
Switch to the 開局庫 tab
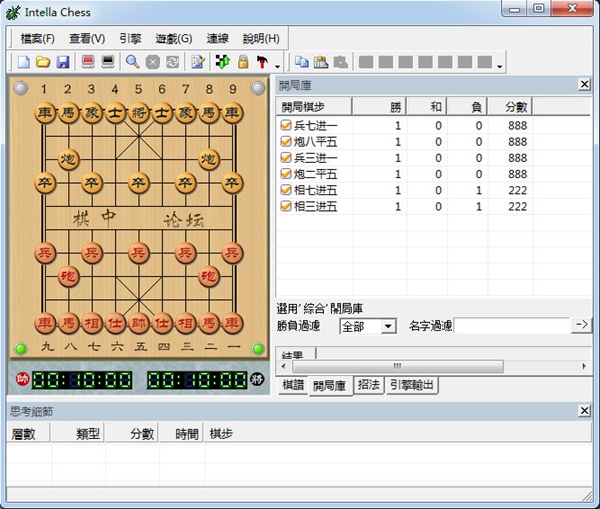coord(329,386)
